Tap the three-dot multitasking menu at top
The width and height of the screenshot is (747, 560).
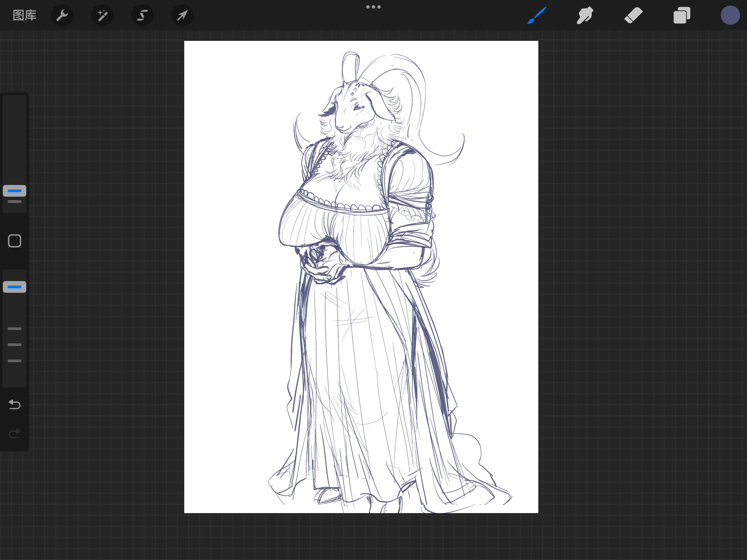click(373, 7)
